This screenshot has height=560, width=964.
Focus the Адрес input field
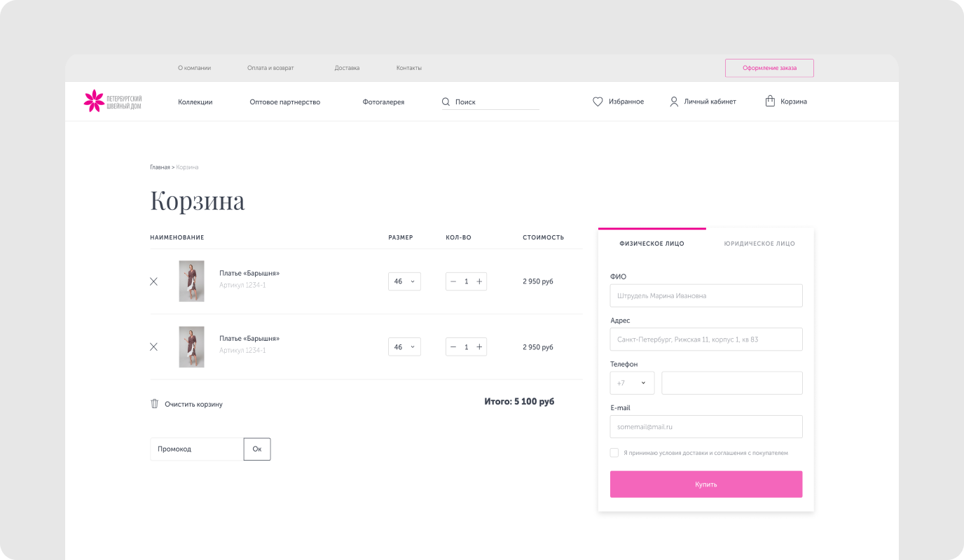(706, 339)
